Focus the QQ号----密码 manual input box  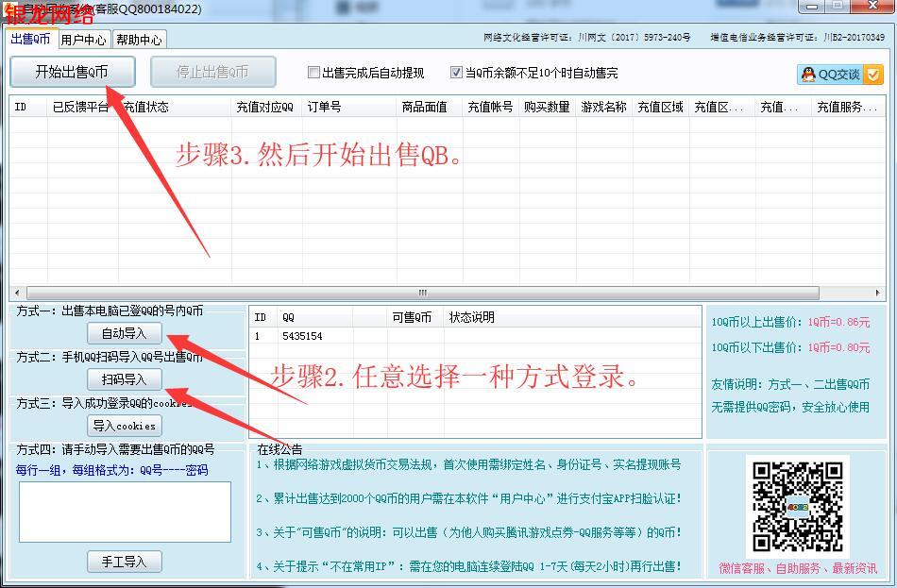(x=125, y=512)
